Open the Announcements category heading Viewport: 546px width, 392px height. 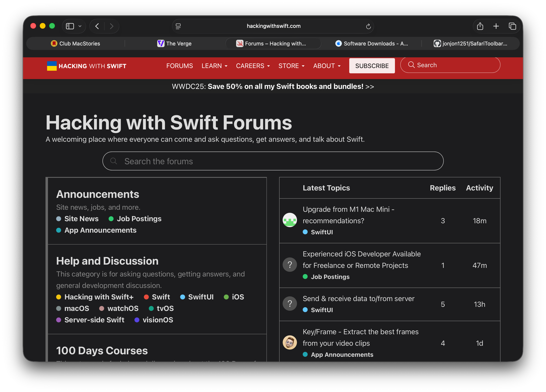coord(98,194)
